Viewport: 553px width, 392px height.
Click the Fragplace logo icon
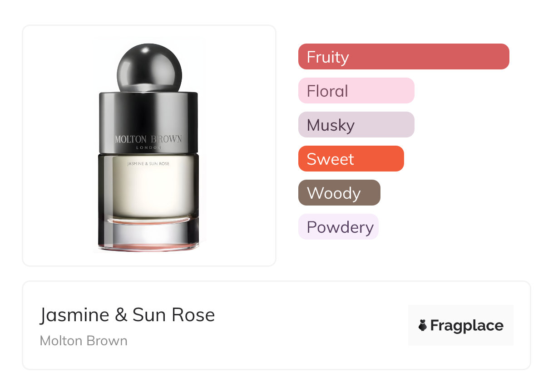423,325
